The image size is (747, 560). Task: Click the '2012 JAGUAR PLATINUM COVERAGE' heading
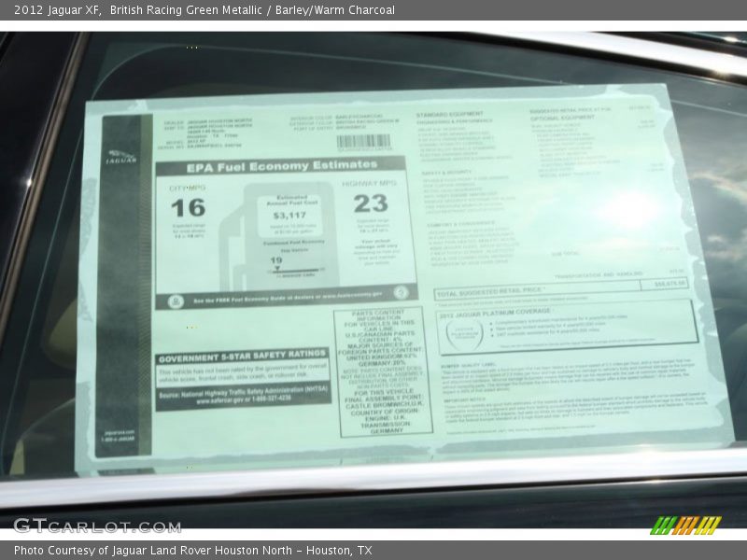[495, 313]
